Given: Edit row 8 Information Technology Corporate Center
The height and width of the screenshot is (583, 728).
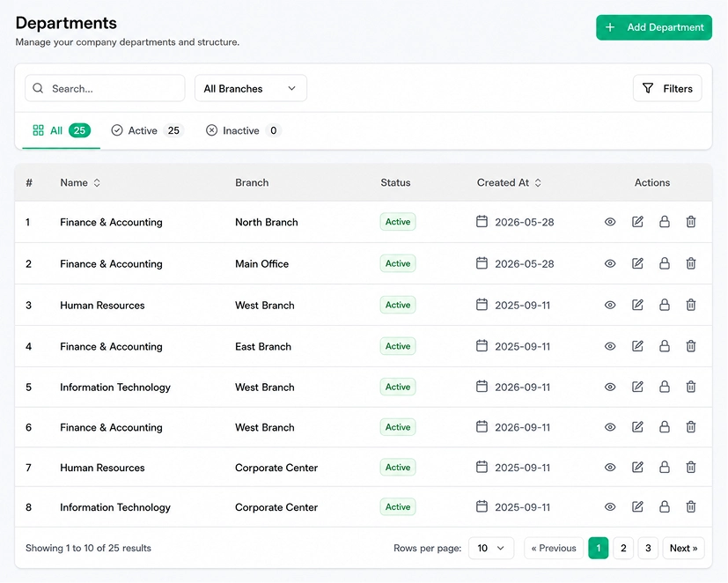Looking at the screenshot, I should (x=637, y=506).
